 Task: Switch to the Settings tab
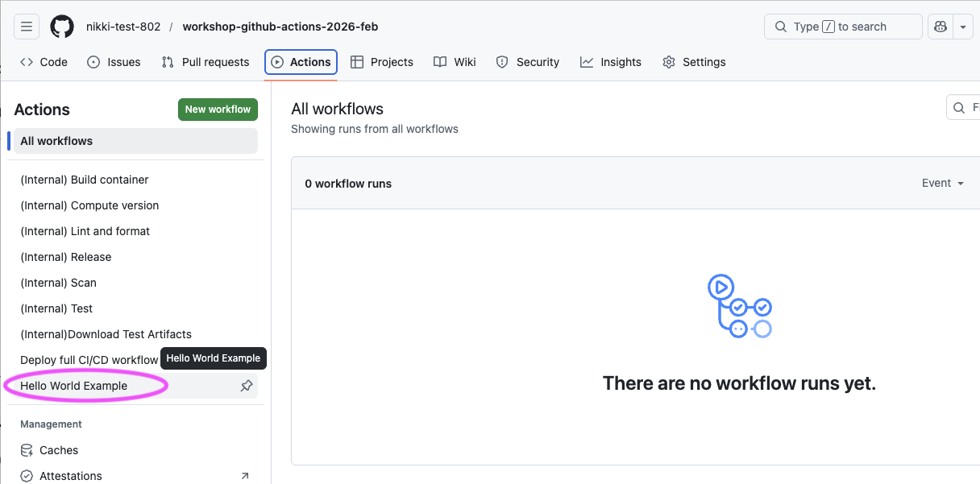[694, 61]
